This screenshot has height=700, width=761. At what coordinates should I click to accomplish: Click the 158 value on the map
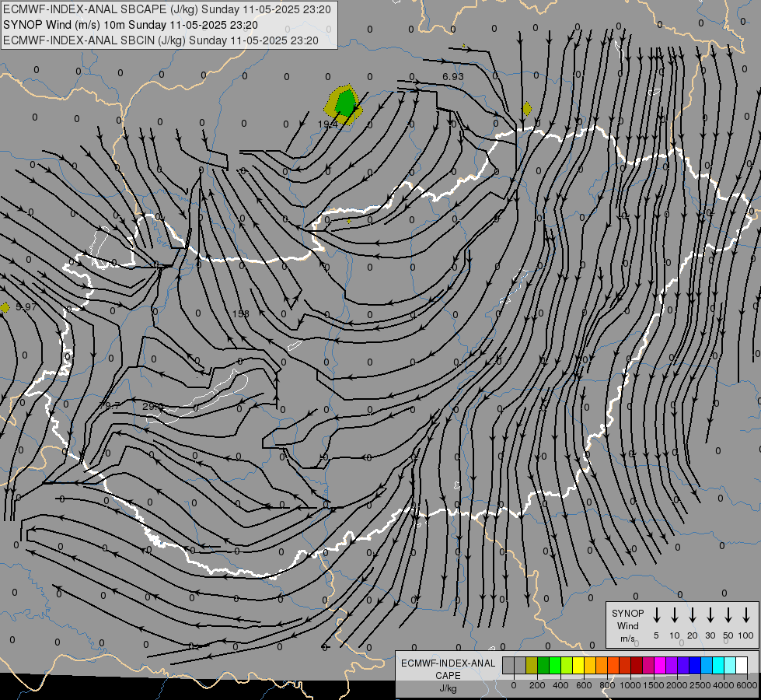241,313
